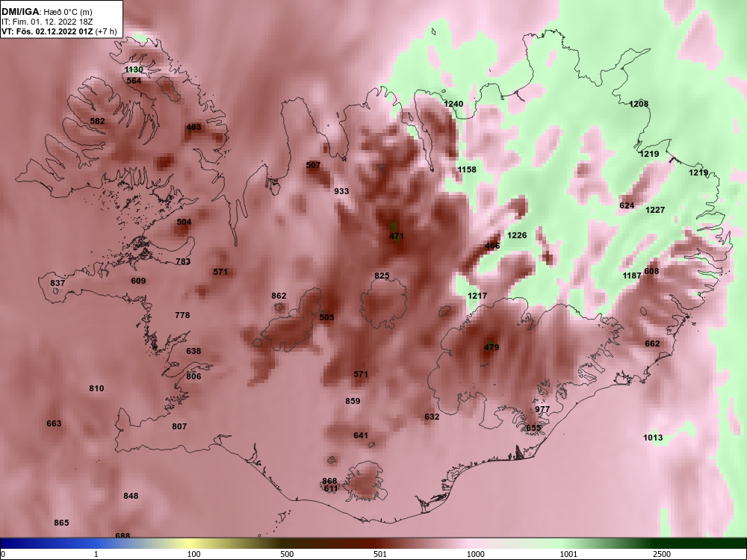The height and width of the screenshot is (560, 747).
Task: Select the 564 height label
Action: tap(134, 81)
